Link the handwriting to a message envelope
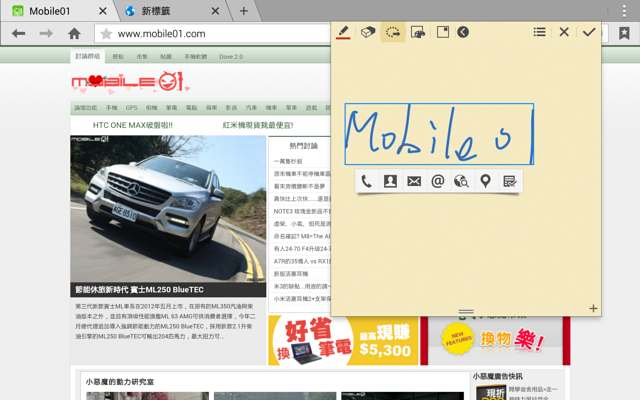The height and width of the screenshot is (400, 640). click(414, 181)
